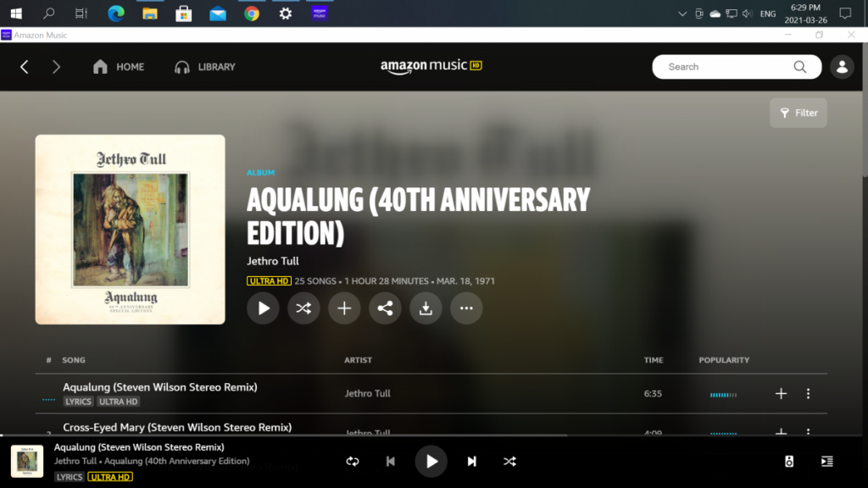
Task: Click the now playing album thumbnail
Action: 27,462
